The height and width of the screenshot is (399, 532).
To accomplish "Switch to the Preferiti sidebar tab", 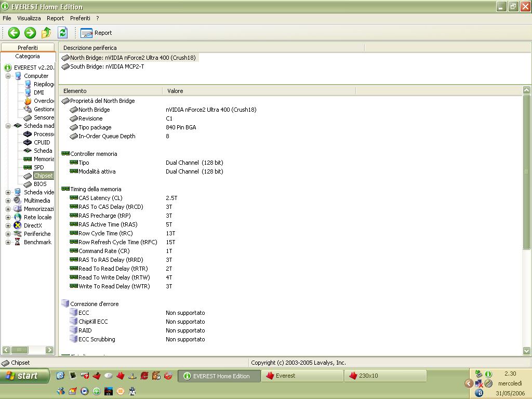I will tap(28, 47).
